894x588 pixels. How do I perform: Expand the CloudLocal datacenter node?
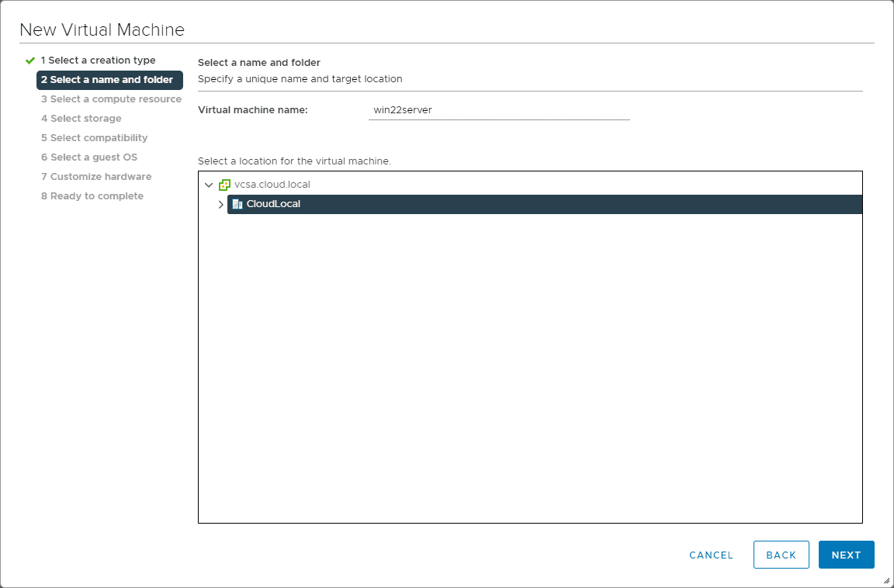(220, 204)
